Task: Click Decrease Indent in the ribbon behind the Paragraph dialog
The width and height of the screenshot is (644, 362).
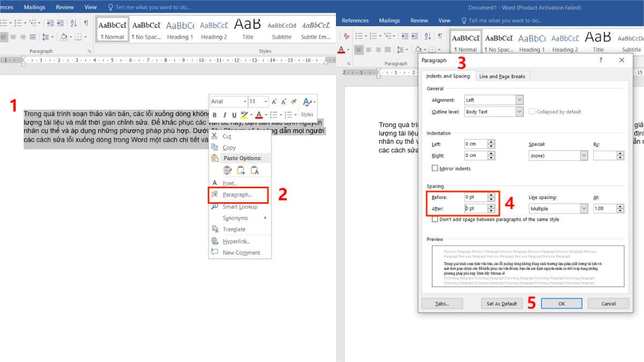Action: click(404, 36)
